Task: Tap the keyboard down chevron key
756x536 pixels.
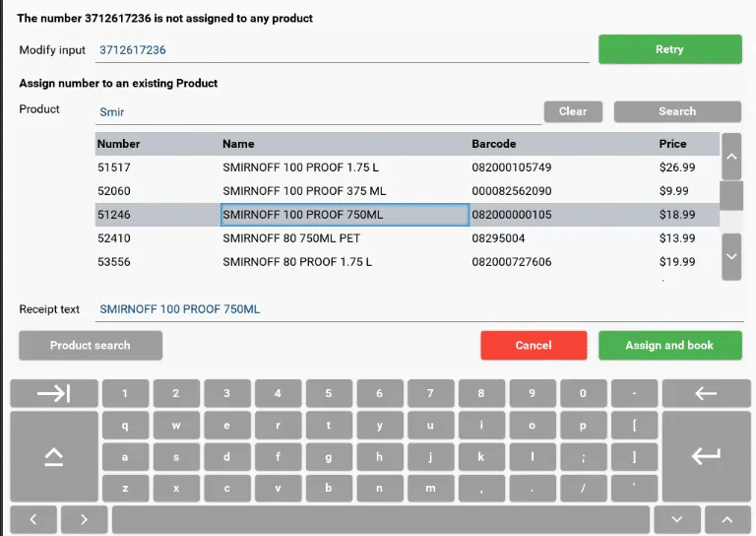Action: 677,519
